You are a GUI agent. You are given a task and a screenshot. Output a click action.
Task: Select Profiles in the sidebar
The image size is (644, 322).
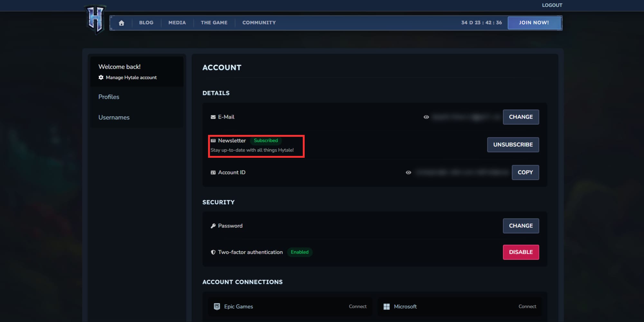tap(109, 97)
